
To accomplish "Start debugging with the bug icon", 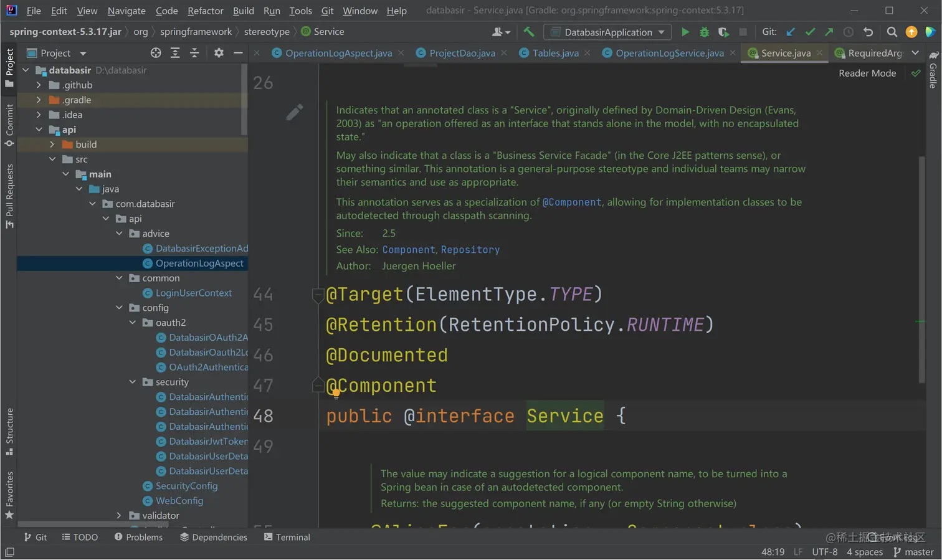I will (x=704, y=32).
